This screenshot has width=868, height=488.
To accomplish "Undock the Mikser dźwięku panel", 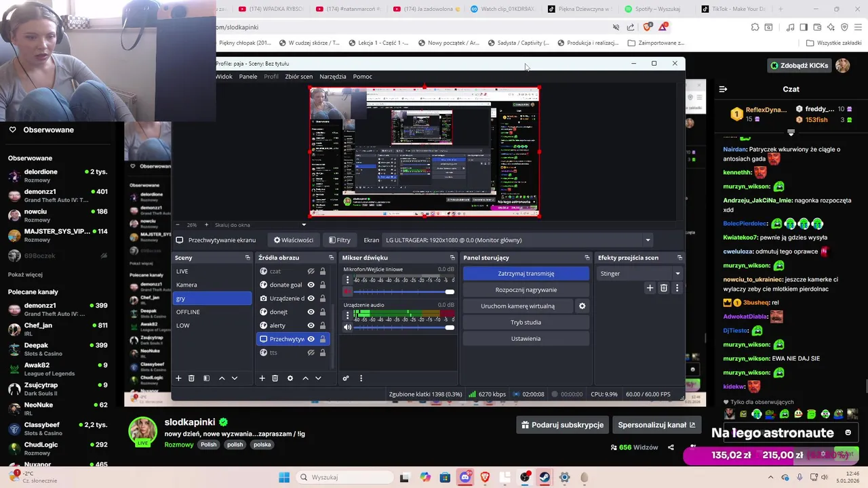I will pos(452,258).
